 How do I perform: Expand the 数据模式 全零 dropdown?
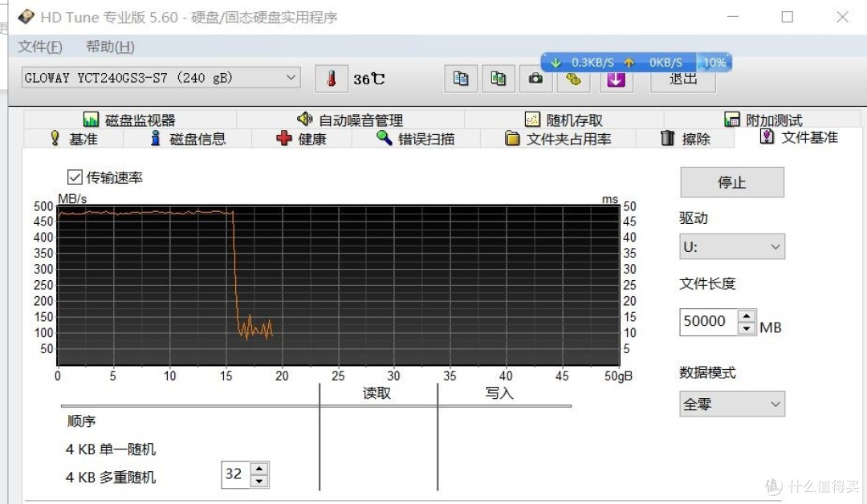click(x=732, y=404)
